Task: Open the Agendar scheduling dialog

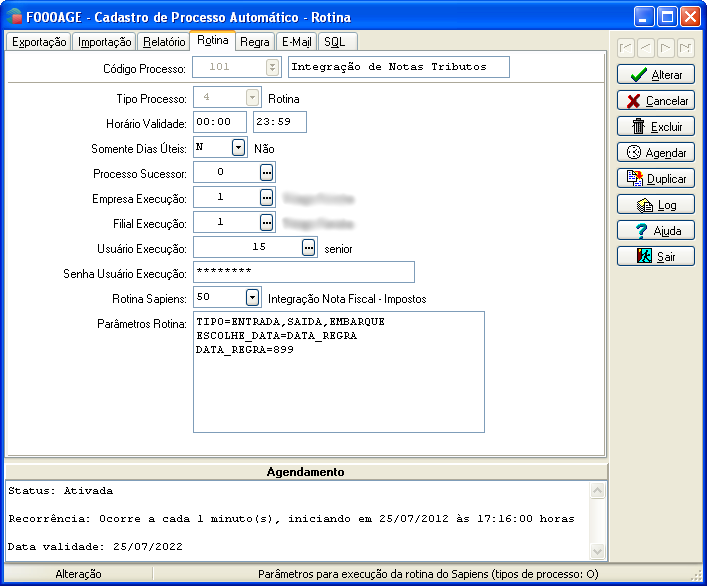Action: tap(656, 152)
